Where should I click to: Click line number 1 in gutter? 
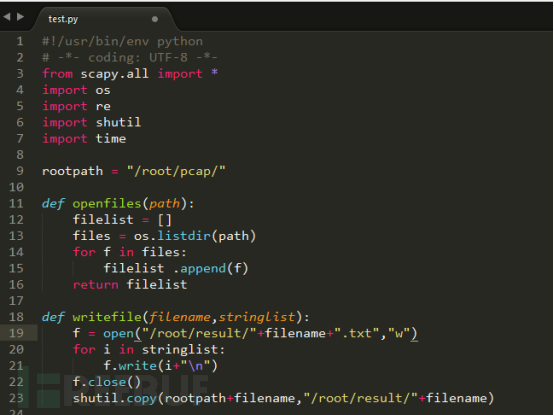(x=20, y=41)
